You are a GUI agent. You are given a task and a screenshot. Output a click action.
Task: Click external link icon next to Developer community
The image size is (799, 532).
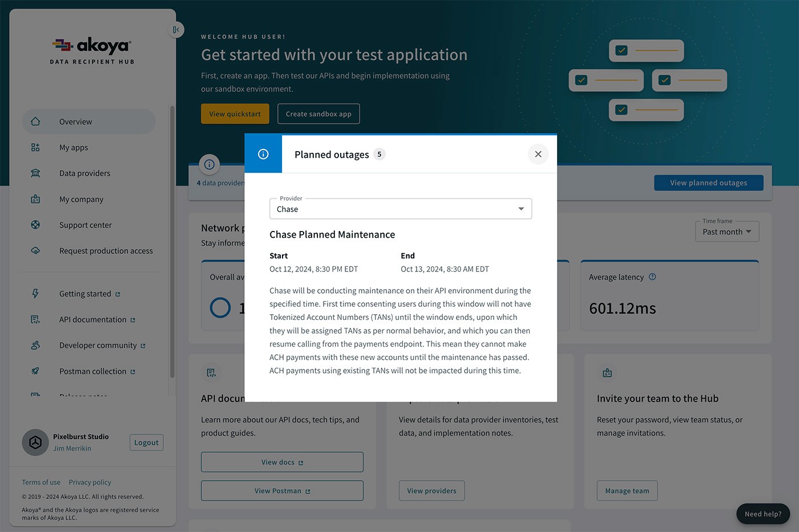[x=143, y=346]
